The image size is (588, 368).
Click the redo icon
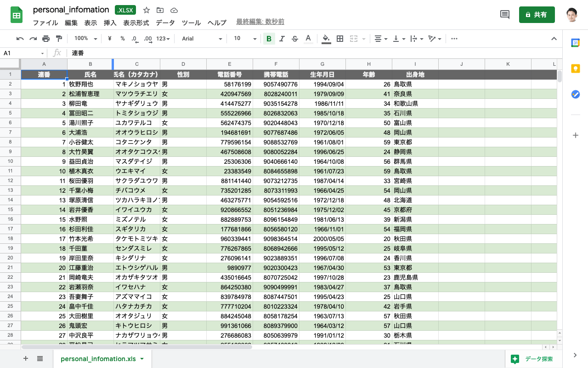33,39
